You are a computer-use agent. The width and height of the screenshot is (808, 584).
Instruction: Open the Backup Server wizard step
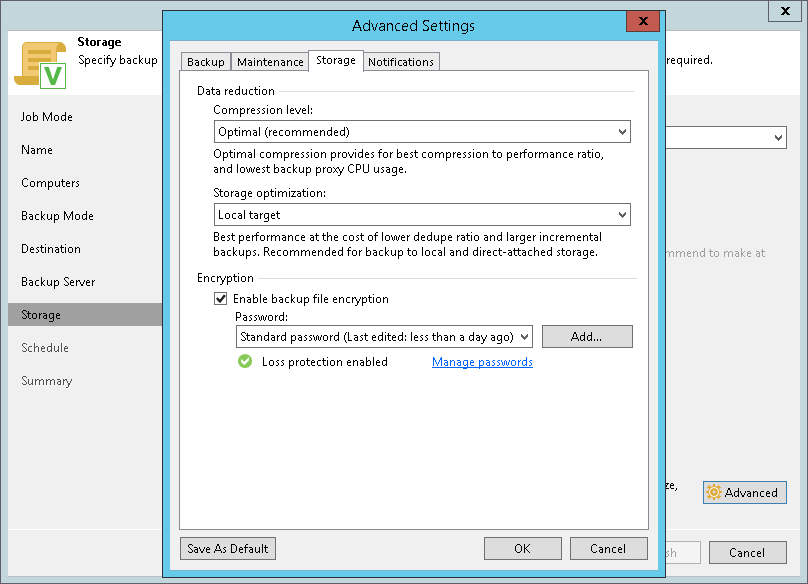[x=58, y=282]
